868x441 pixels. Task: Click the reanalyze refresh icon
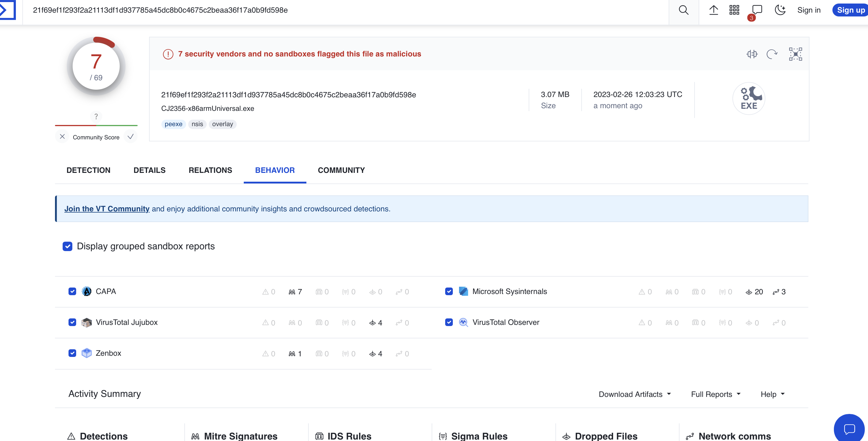click(x=772, y=54)
